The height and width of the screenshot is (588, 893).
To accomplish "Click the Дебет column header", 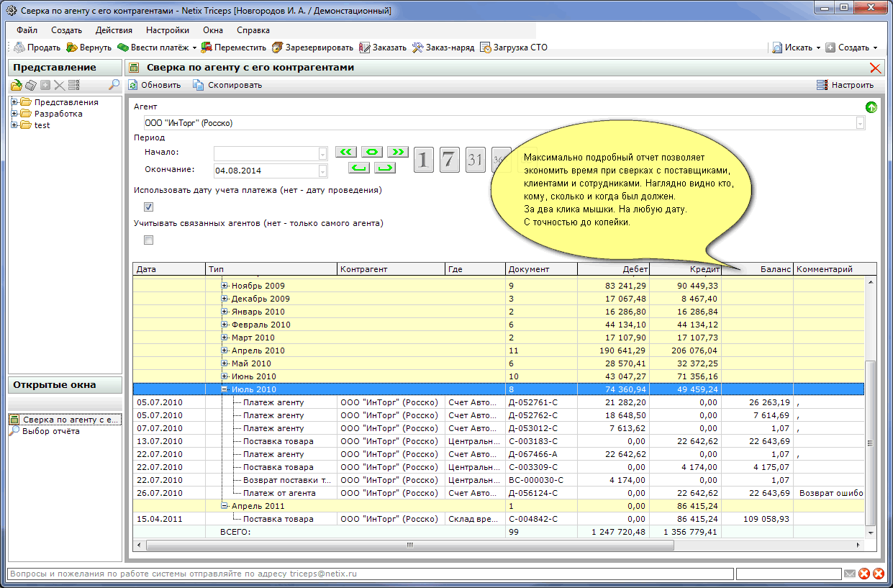I will pyautogui.click(x=613, y=269).
